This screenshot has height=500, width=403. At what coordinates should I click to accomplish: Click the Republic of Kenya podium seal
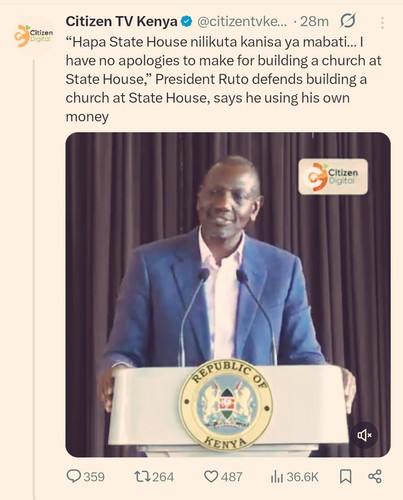(x=226, y=404)
